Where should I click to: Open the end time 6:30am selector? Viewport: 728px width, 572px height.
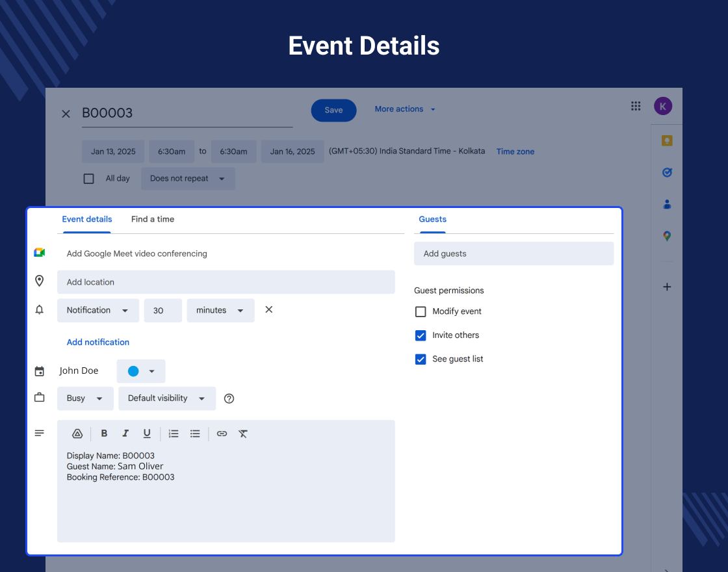coord(233,152)
